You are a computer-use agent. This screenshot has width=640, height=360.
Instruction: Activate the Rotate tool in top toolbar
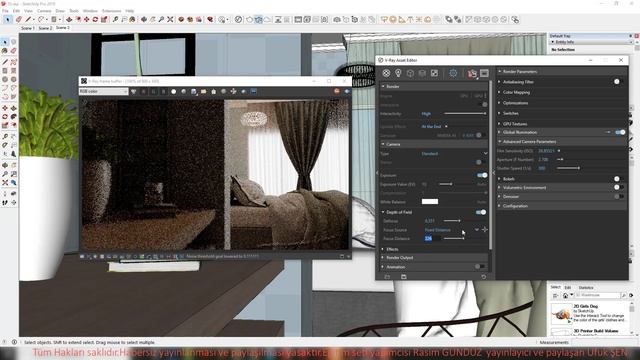[95, 19]
